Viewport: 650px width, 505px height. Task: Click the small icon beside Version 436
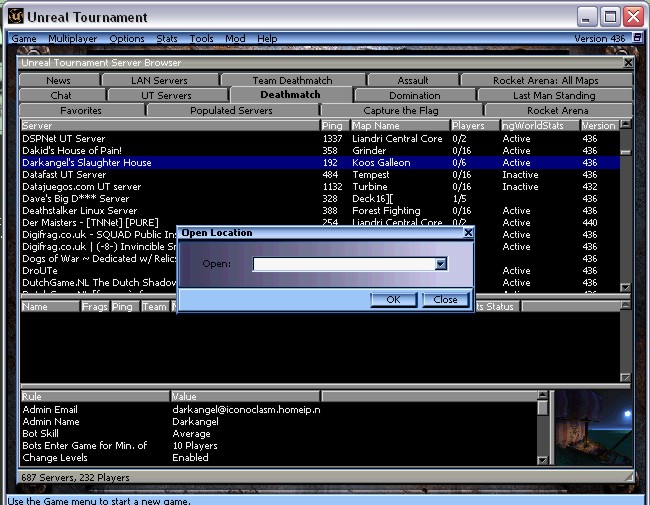(638, 38)
